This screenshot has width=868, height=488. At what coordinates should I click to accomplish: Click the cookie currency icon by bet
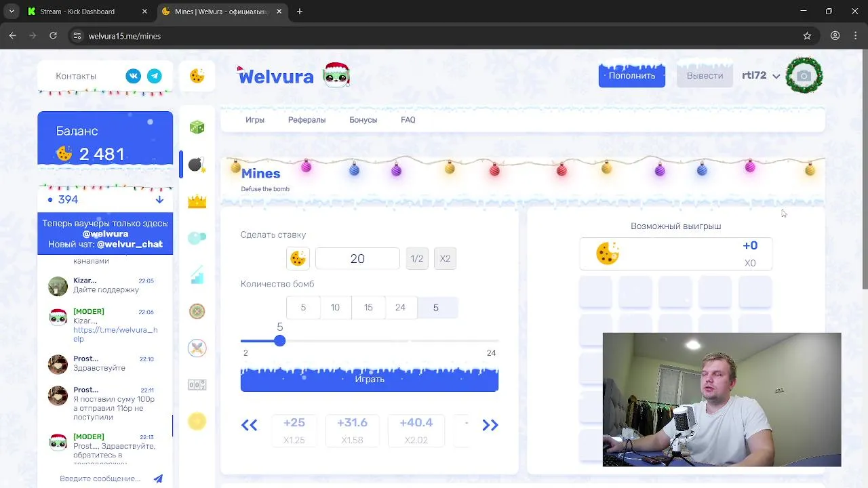pos(298,258)
